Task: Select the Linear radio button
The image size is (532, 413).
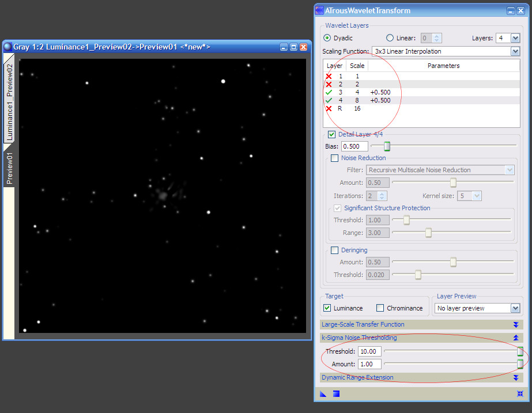Action: [x=390, y=38]
